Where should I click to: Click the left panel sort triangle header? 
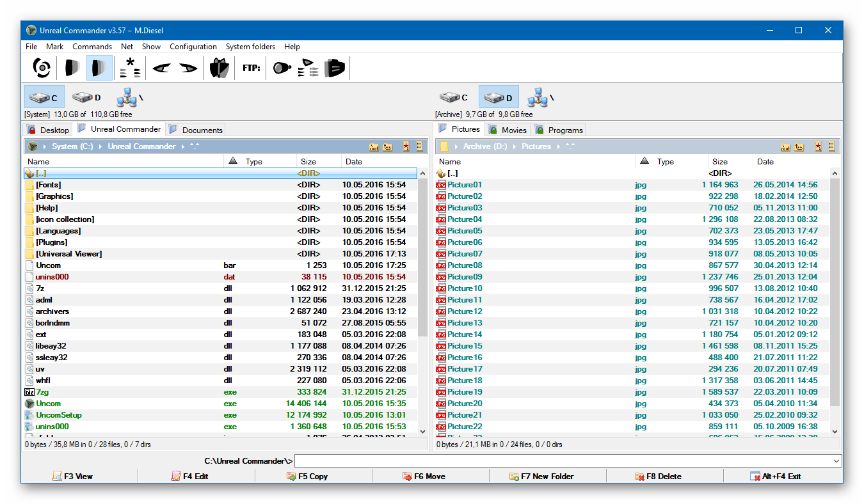pyautogui.click(x=232, y=161)
